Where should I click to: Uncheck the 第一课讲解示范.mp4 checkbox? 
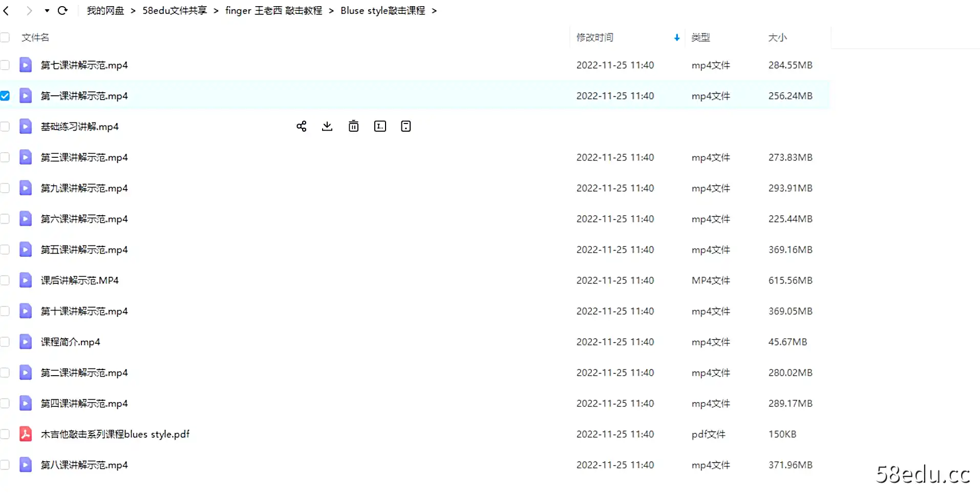5,96
